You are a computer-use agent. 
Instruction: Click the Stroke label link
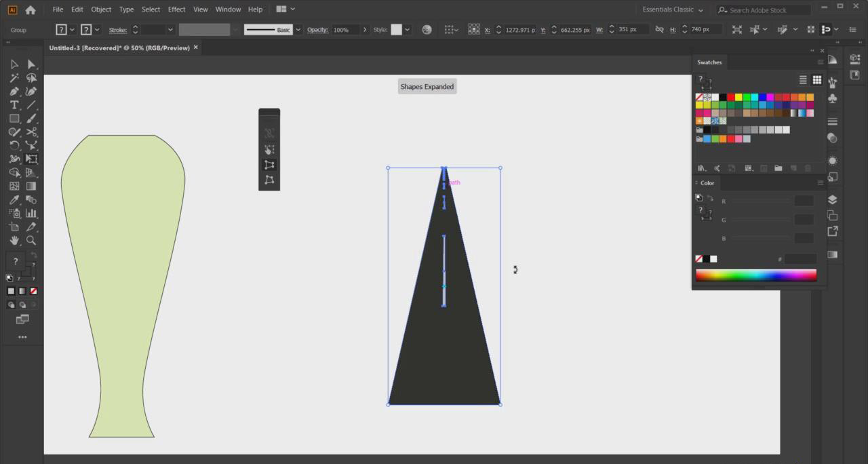coord(117,30)
